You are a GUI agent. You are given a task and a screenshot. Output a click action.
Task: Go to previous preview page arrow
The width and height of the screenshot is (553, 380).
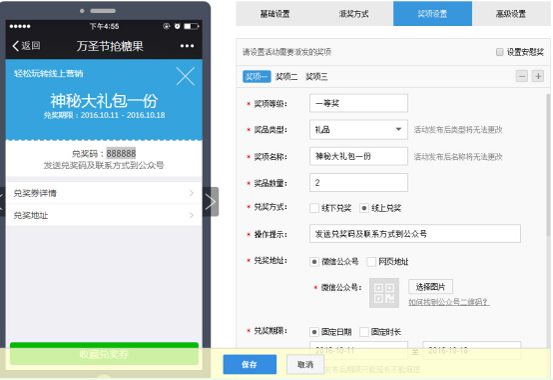point(2,201)
